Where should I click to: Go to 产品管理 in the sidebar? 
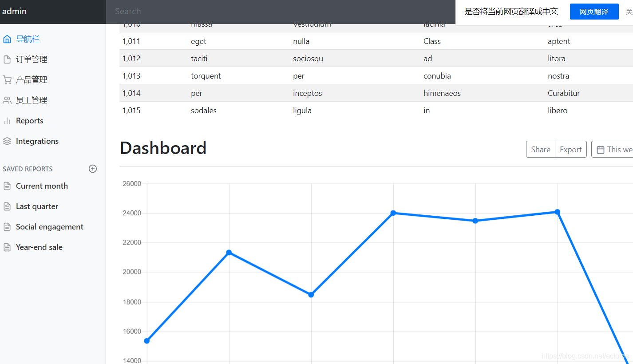[32, 80]
